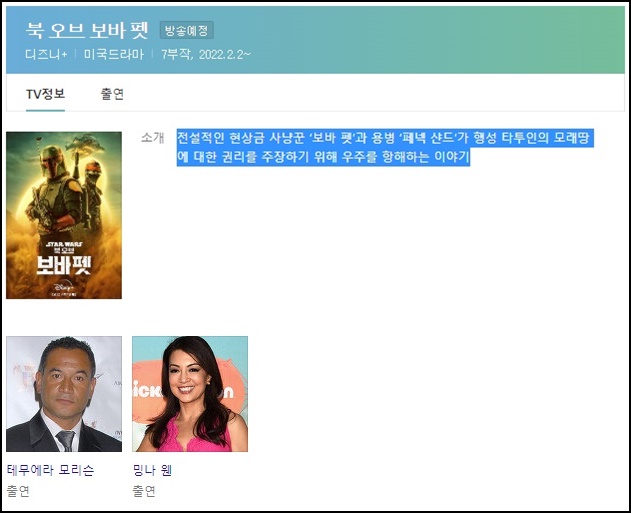The height and width of the screenshot is (513, 631).
Task: Open the 테무에라 모리슨 name link
Action: (x=50, y=470)
